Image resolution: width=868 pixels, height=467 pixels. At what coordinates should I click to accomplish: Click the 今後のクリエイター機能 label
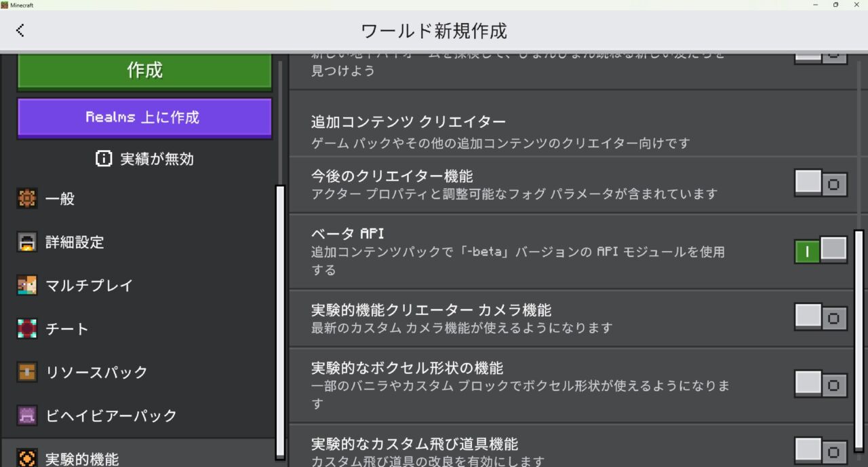tap(392, 176)
